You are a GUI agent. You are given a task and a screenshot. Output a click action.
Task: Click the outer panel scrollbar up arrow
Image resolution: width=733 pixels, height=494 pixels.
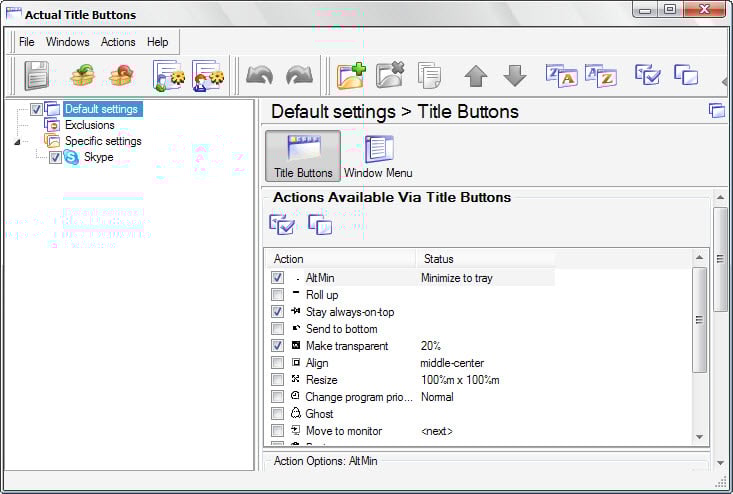pos(720,198)
